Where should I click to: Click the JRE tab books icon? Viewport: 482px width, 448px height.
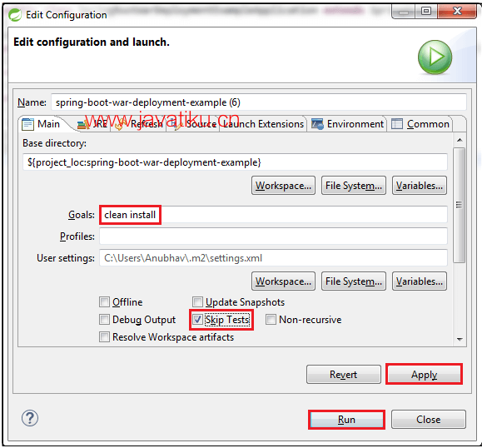[82, 124]
